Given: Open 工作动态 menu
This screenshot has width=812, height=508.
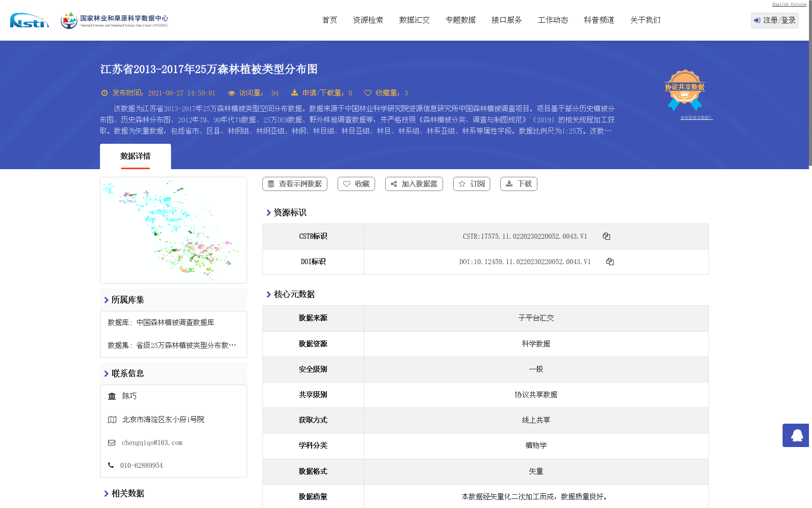Looking at the screenshot, I should (553, 20).
